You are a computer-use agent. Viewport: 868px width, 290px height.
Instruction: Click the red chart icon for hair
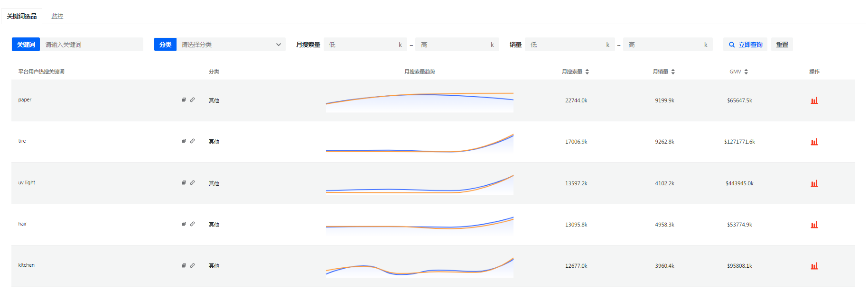tap(814, 225)
